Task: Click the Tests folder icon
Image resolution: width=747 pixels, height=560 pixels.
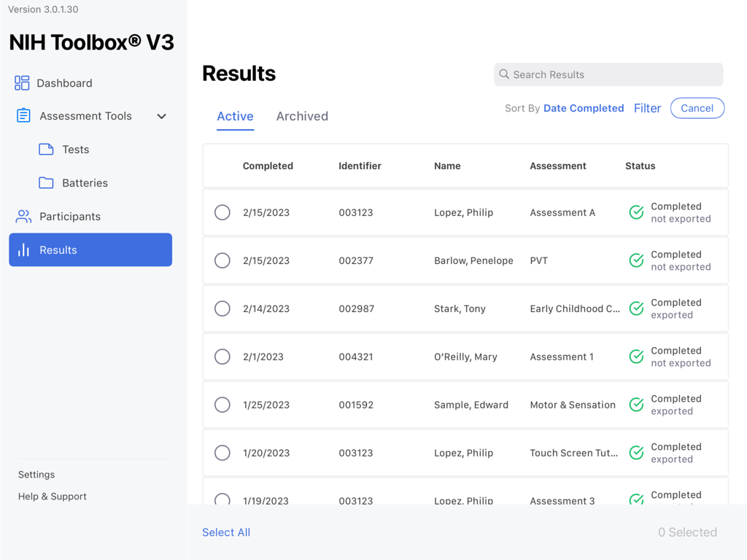Action: pos(46,149)
